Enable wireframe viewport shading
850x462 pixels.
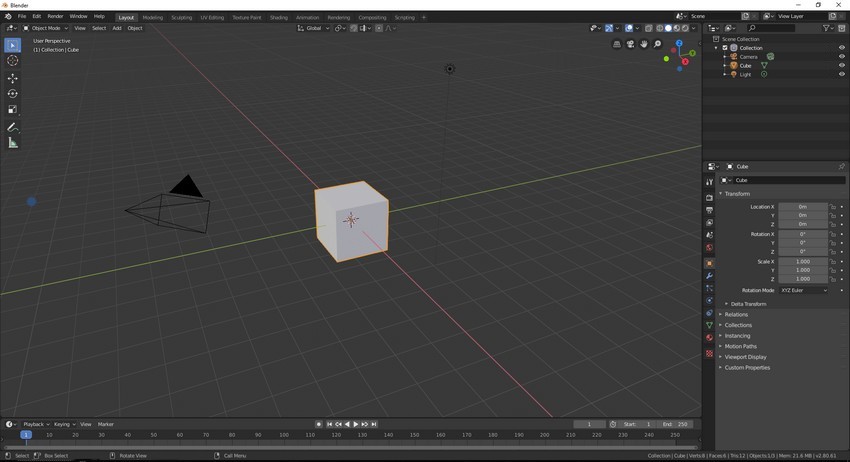(660, 28)
